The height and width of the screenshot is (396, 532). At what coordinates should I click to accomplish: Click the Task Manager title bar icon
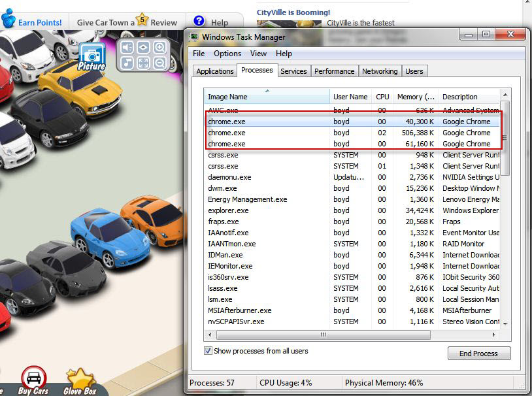(193, 37)
